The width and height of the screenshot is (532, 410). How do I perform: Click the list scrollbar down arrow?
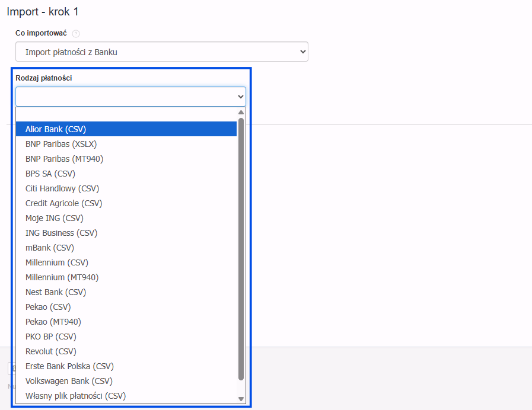pyautogui.click(x=241, y=399)
